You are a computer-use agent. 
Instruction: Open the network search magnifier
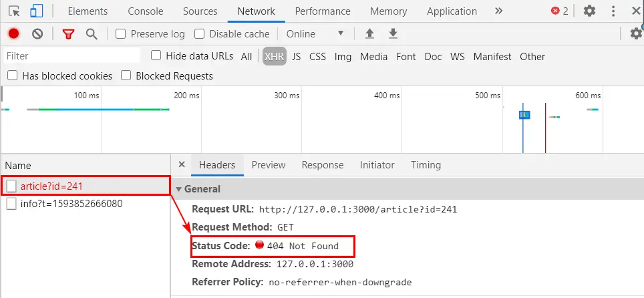click(x=92, y=34)
